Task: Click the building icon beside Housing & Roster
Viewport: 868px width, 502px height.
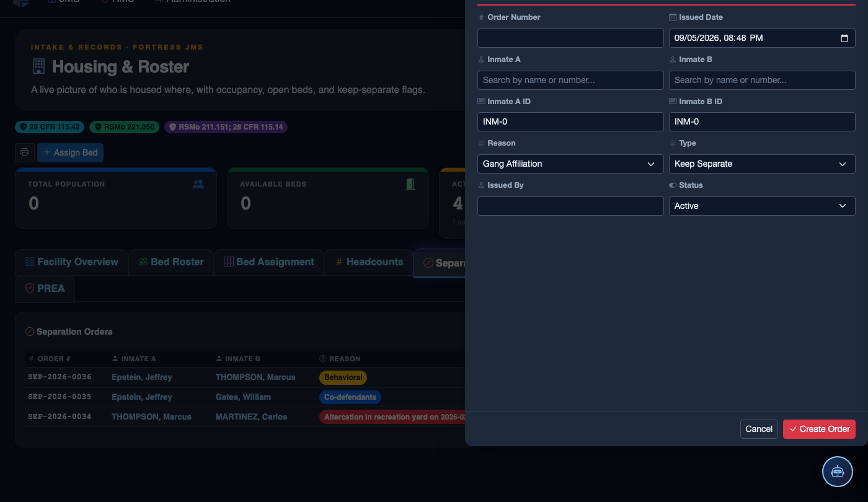Action: 38,66
